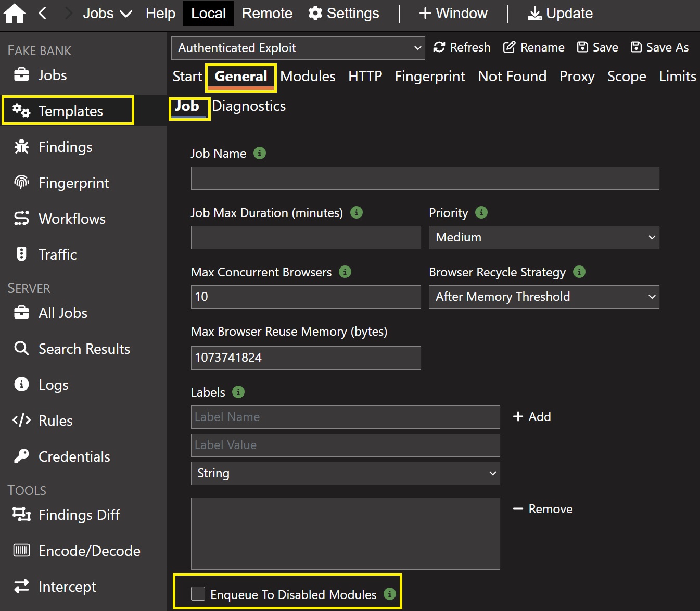700x611 pixels.
Task: Click the Fingerprint icon in sidebar
Action: pos(21,183)
